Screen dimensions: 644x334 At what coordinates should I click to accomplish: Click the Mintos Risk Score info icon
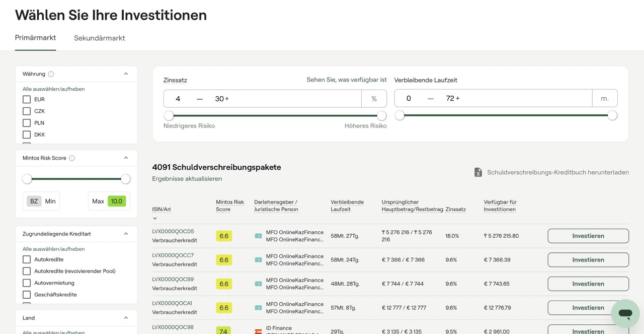point(72,158)
